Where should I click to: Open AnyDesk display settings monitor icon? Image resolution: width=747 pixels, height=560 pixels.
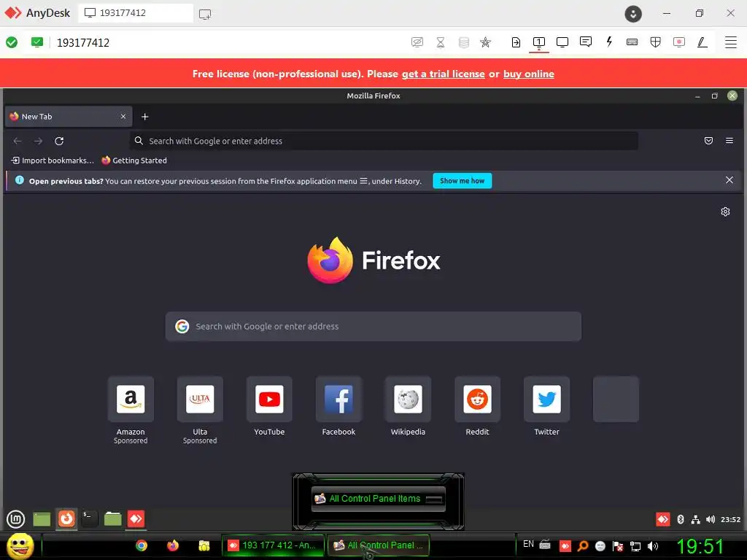click(562, 42)
